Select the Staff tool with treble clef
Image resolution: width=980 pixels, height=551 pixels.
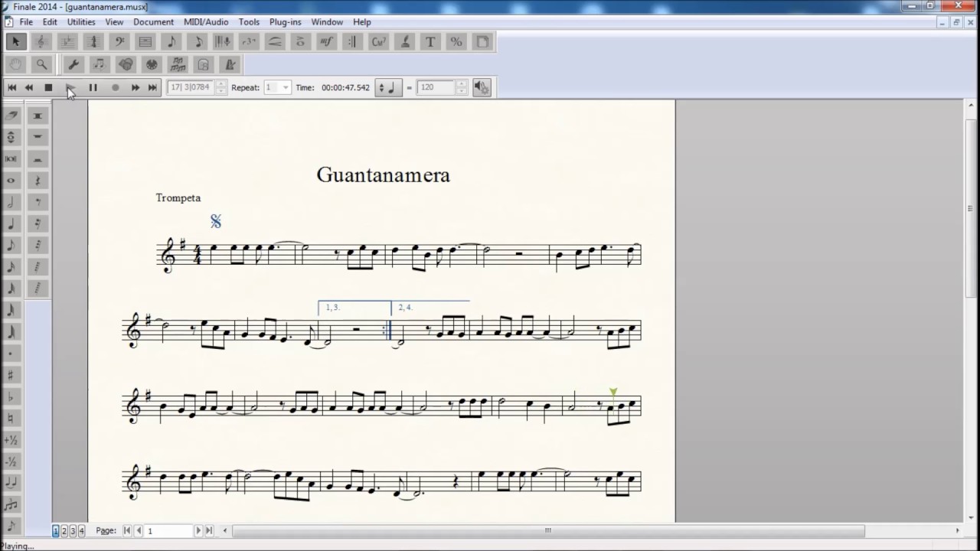41,41
